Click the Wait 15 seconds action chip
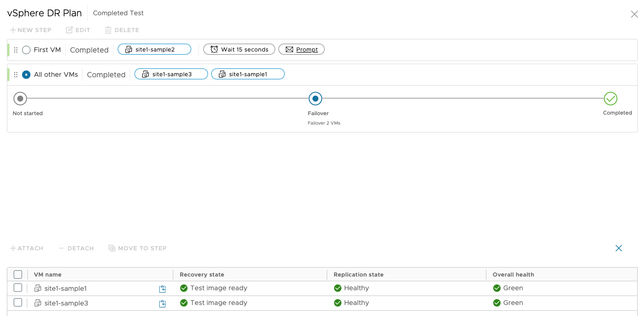This screenshot has width=644, height=316. (x=239, y=49)
